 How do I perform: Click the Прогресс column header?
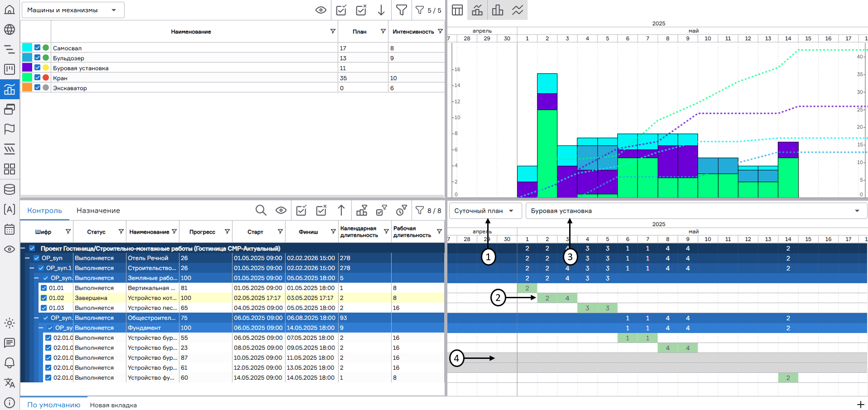coord(202,232)
